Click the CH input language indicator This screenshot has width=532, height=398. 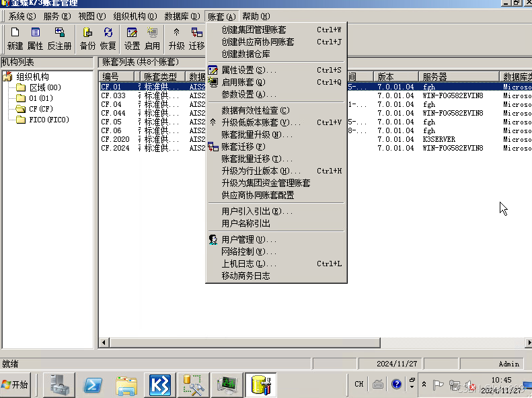point(359,384)
